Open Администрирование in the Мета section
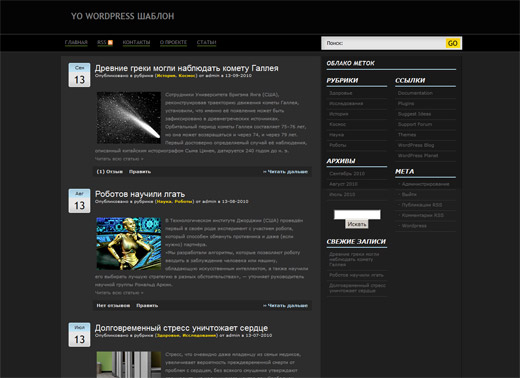Screen dimensions: 520x378 coord(425,184)
